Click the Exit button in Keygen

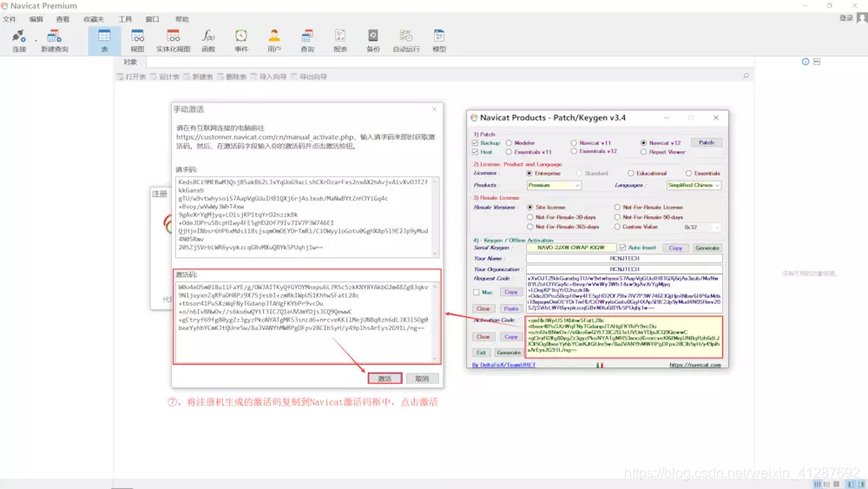(481, 353)
